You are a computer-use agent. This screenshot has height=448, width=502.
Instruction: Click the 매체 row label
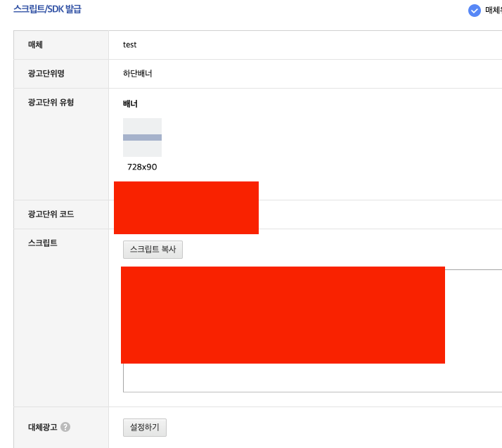35,45
